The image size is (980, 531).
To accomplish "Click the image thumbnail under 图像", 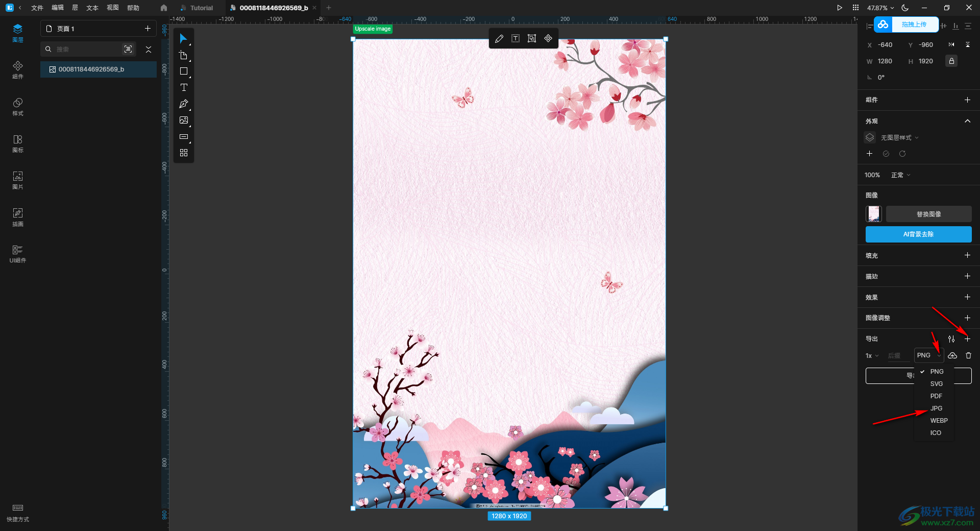I will coord(874,214).
